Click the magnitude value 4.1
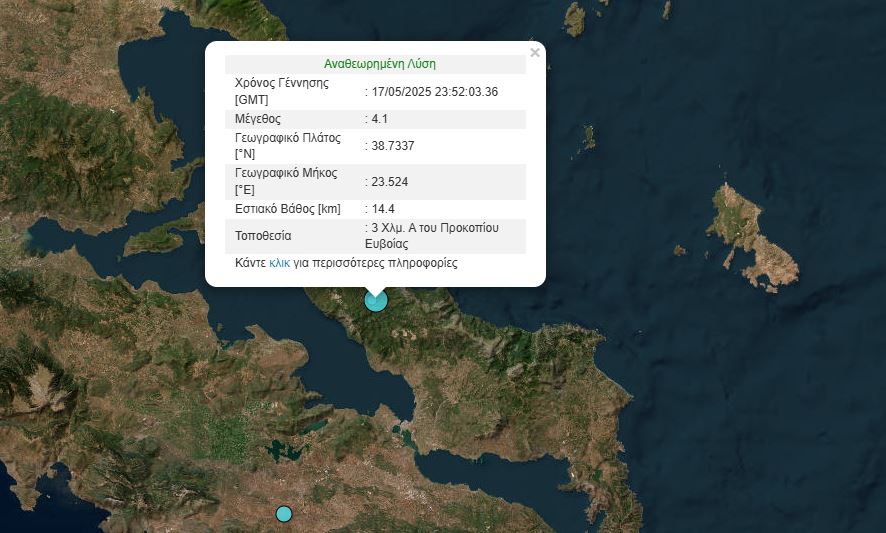The width and height of the screenshot is (886, 533). (x=380, y=119)
